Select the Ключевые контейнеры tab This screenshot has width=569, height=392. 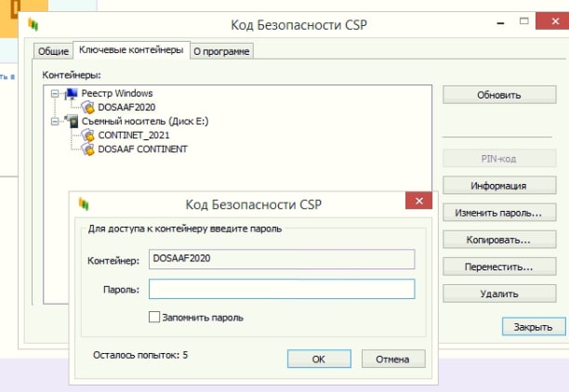pos(131,49)
